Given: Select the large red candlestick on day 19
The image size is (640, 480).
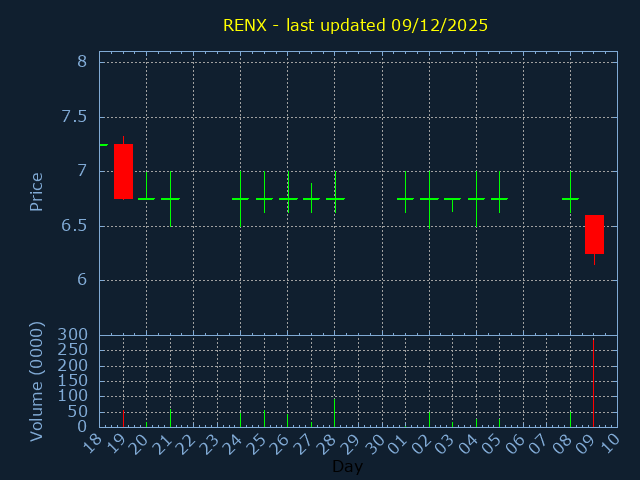Looking at the screenshot, I should point(123,171).
